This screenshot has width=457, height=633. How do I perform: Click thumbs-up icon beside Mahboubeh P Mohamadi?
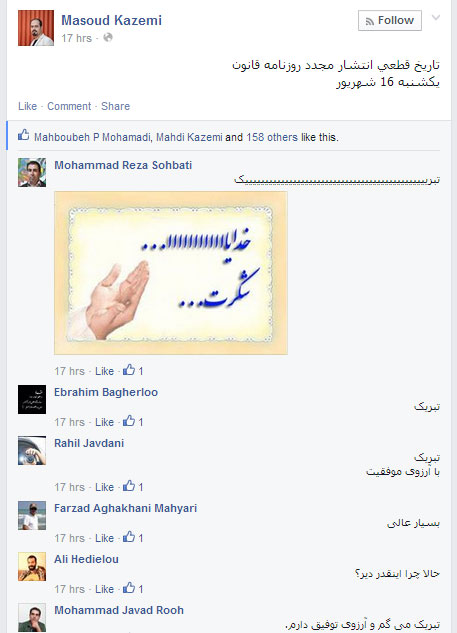point(23,135)
